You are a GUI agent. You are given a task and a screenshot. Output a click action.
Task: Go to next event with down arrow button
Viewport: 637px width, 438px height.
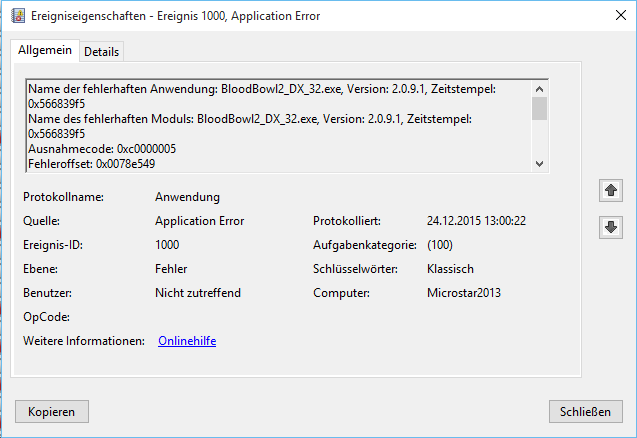[x=608, y=227]
